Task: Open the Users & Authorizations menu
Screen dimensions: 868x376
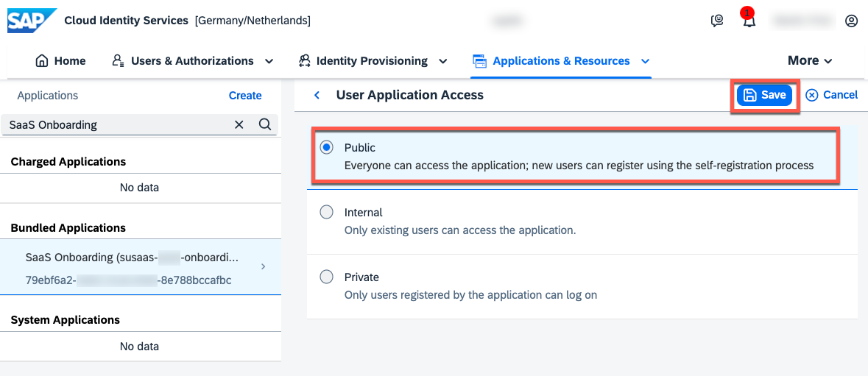Action: (x=192, y=61)
